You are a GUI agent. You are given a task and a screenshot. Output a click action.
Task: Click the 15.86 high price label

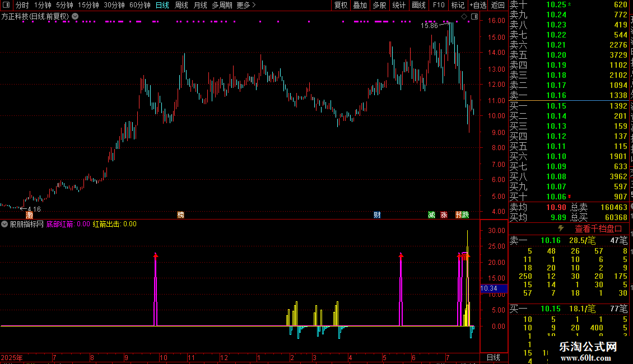pos(429,25)
